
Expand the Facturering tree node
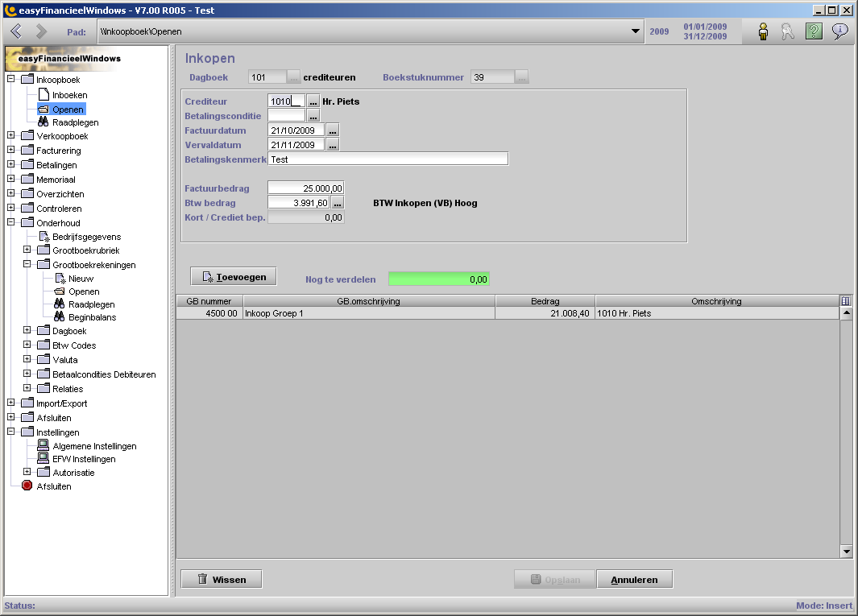[11, 149]
